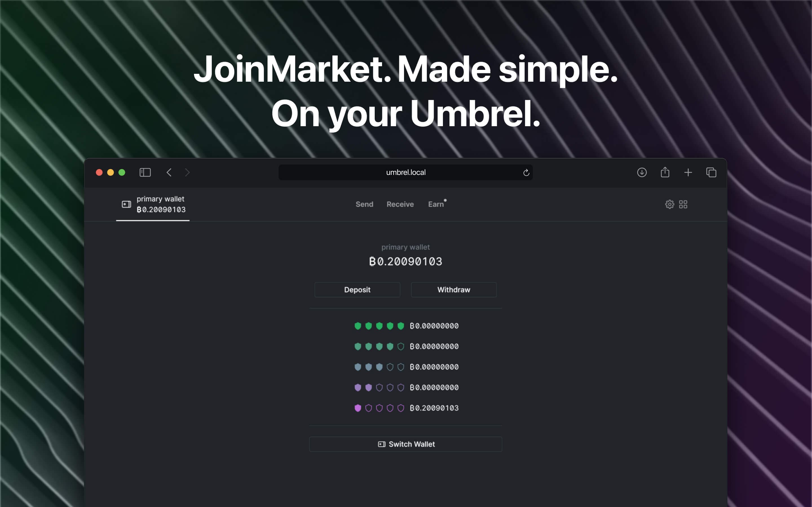Click the settings gear icon

pyautogui.click(x=669, y=204)
